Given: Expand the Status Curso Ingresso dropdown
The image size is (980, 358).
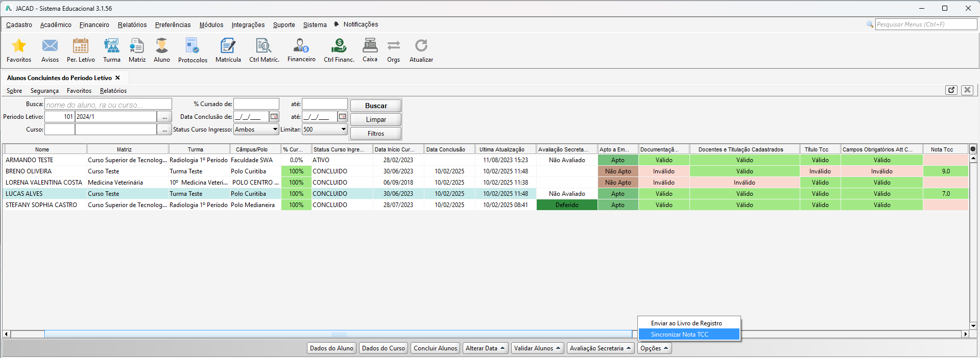Looking at the screenshot, I should 275,130.
